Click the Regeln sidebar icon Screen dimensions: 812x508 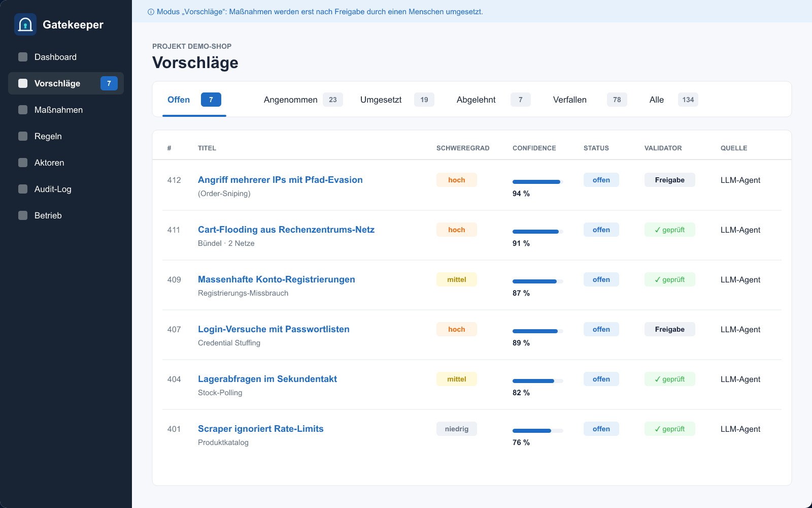point(23,136)
